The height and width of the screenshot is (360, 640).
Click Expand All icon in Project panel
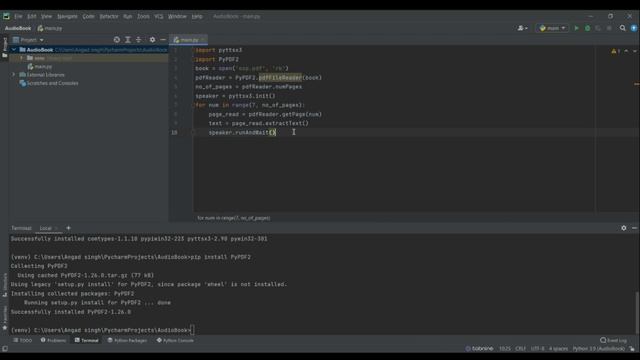tap(128, 40)
